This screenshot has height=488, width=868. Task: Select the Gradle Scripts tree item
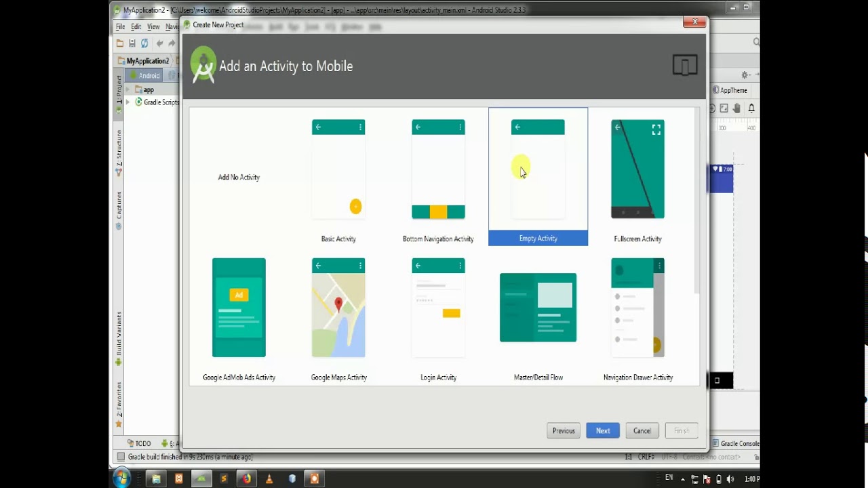157,102
